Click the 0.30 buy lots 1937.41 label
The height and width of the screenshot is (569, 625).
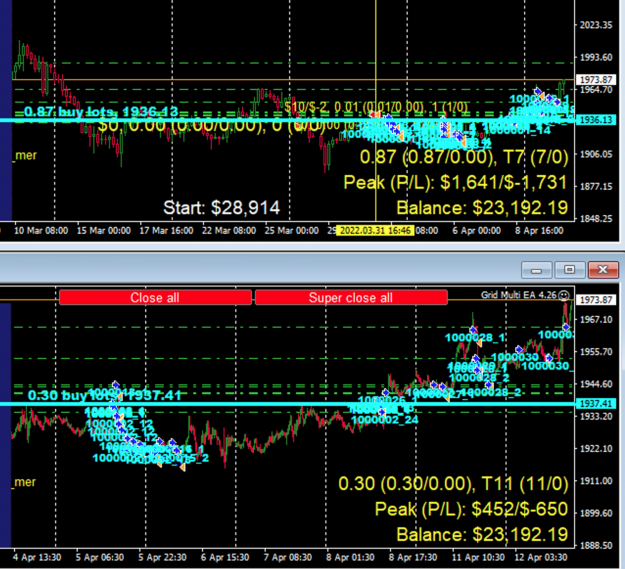coord(104,395)
